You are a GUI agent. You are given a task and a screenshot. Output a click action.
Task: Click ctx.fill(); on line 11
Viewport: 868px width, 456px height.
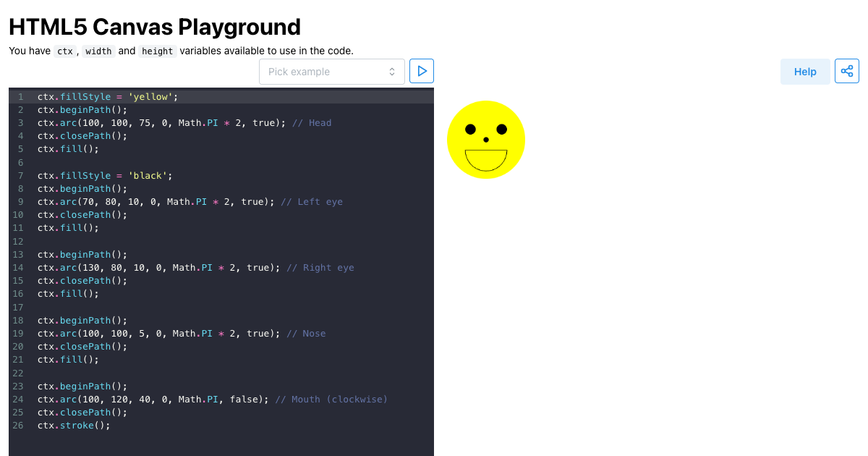pos(68,228)
